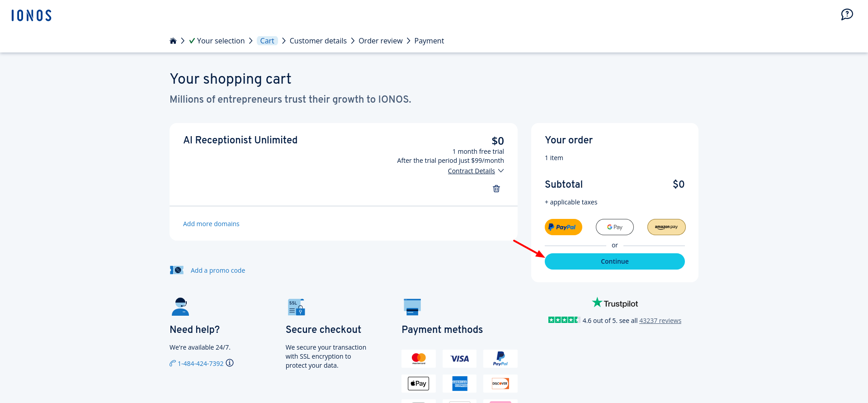Pay with Amazon Pay button
This screenshot has height=403, width=868.
coord(666,227)
